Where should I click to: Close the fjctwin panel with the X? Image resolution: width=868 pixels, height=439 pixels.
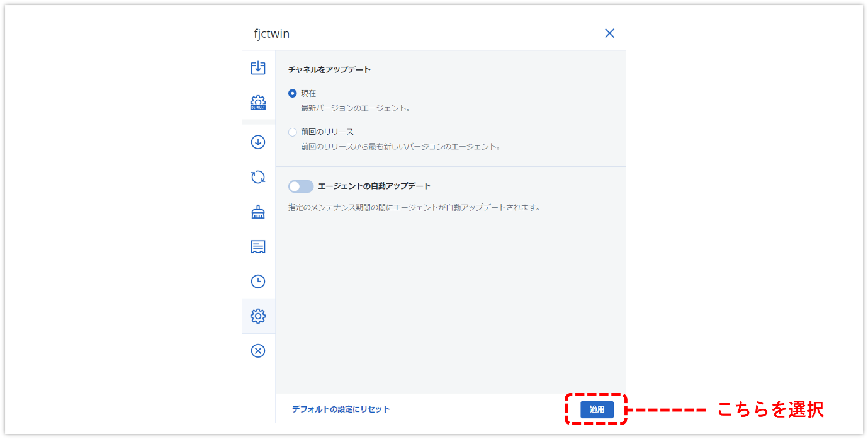(x=609, y=33)
